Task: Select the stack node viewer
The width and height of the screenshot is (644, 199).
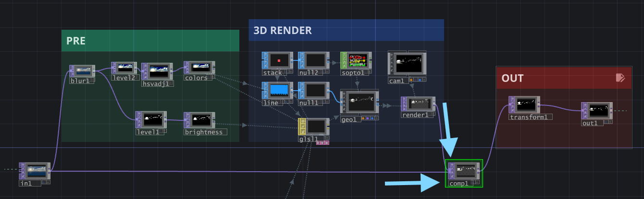Action: click(x=279, y=60)
